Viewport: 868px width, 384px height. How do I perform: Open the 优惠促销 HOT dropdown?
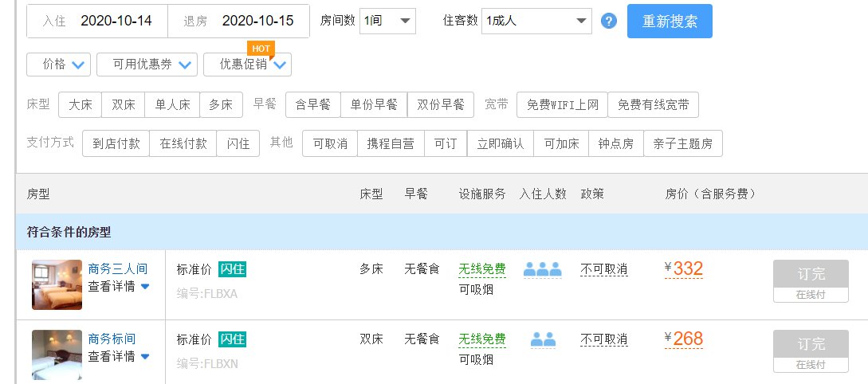(247, 65)
